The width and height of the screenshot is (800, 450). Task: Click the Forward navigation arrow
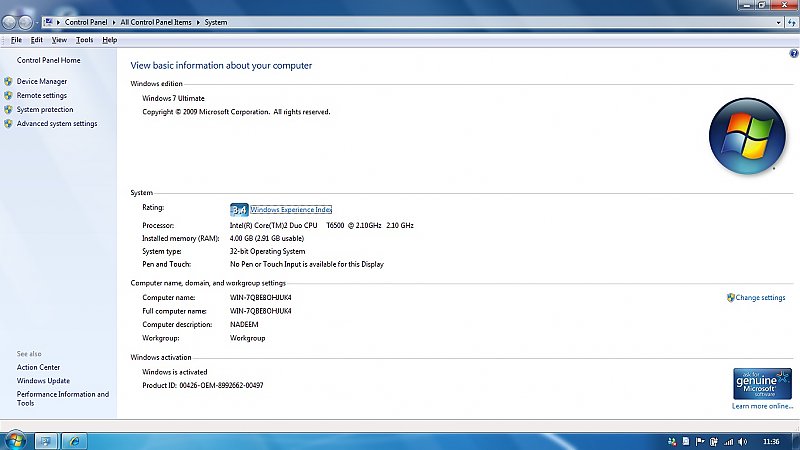[25, 22]
